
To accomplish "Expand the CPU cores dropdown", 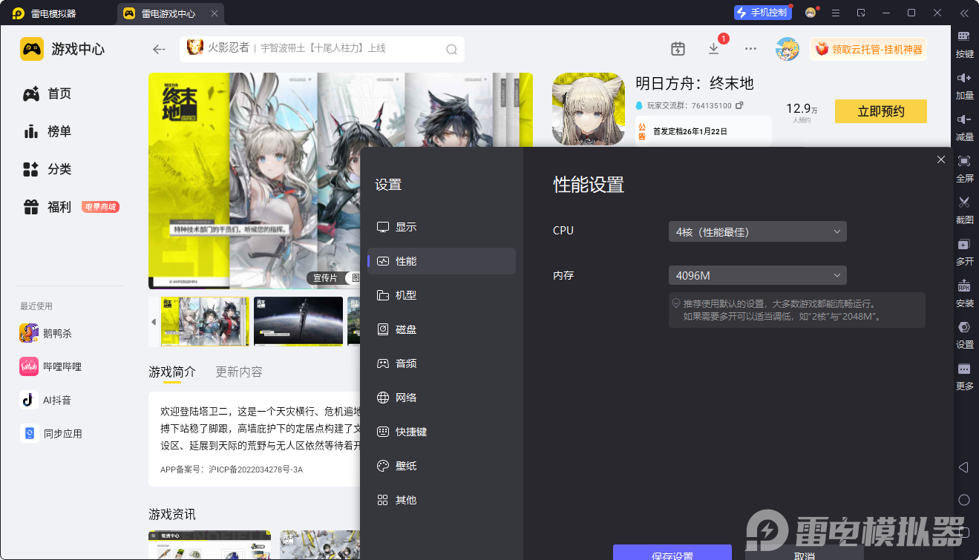I will (x=757, y=231).
